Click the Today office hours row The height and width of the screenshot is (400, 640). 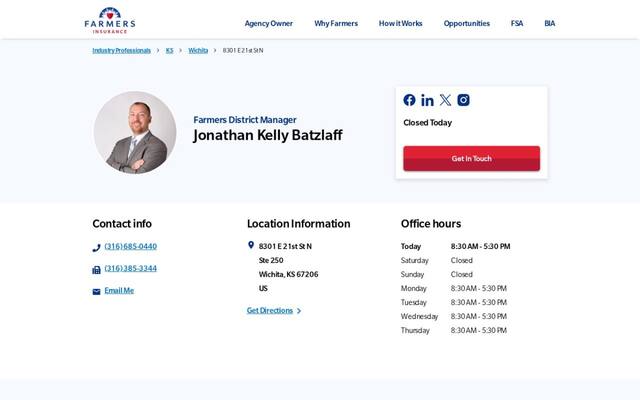pos(456,247)
